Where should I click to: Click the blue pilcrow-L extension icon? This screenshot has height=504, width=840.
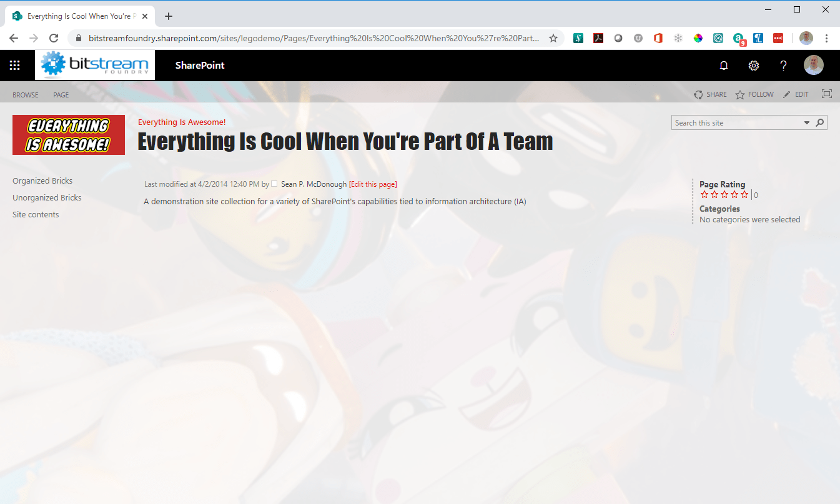[x=758, y=38]
